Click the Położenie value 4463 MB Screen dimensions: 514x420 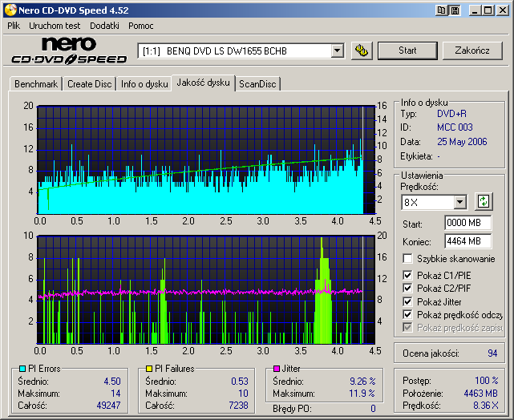tap(481, 393)
